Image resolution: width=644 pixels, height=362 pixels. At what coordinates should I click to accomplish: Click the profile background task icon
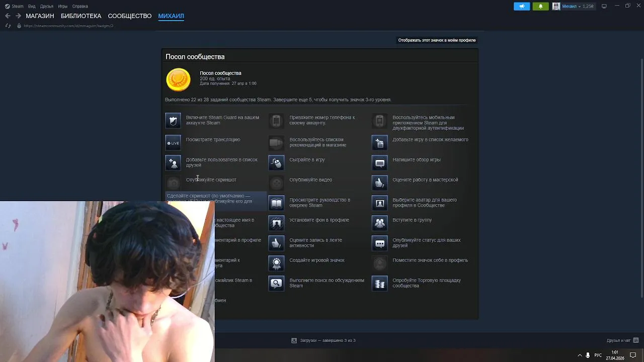(276, 223)
